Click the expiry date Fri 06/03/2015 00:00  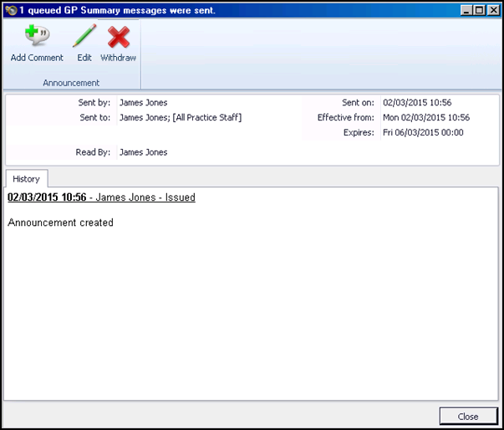(x=423, y=133)
